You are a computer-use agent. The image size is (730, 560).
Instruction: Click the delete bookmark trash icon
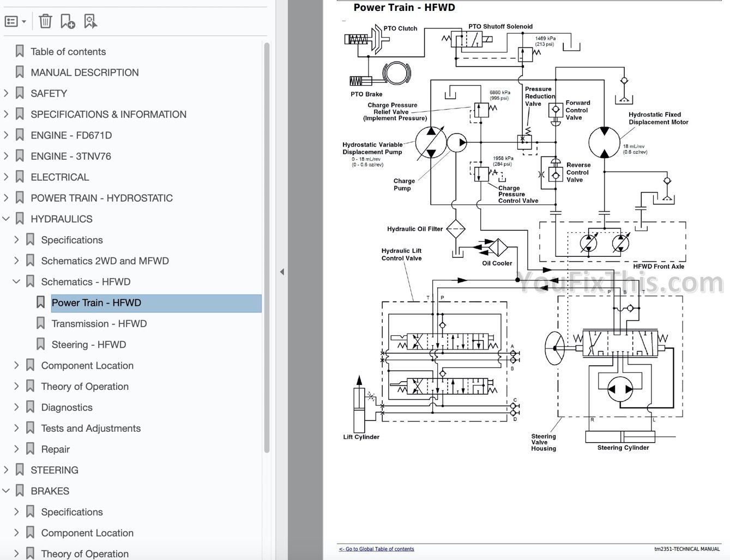(46, 21)
